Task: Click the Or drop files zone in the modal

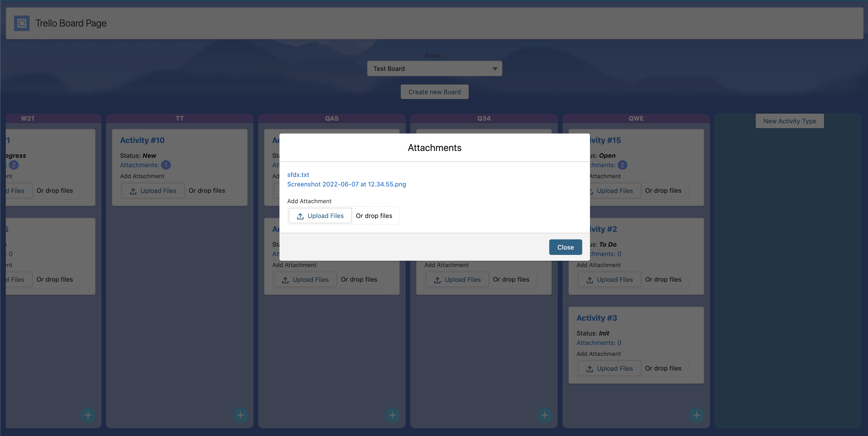Action: pyautogui.click(x=374, y=216)
